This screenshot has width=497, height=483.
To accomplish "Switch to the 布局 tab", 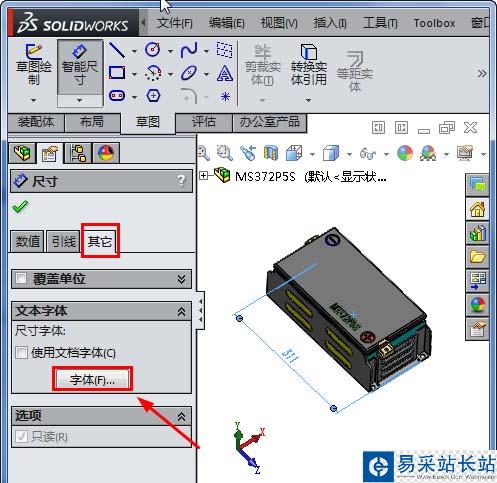I will pyautogui.click(x=92, y=122).
